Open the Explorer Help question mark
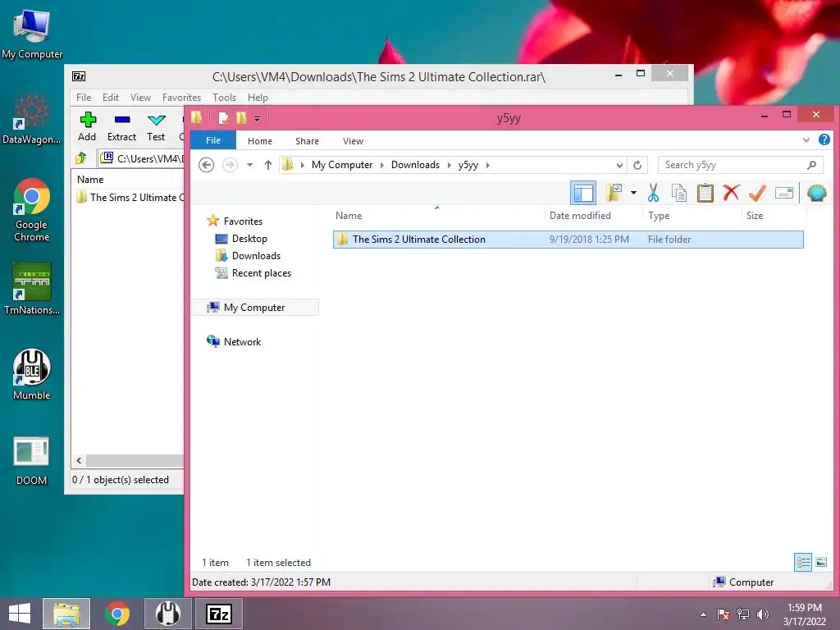The image size is (840, 630). point(824,139)
